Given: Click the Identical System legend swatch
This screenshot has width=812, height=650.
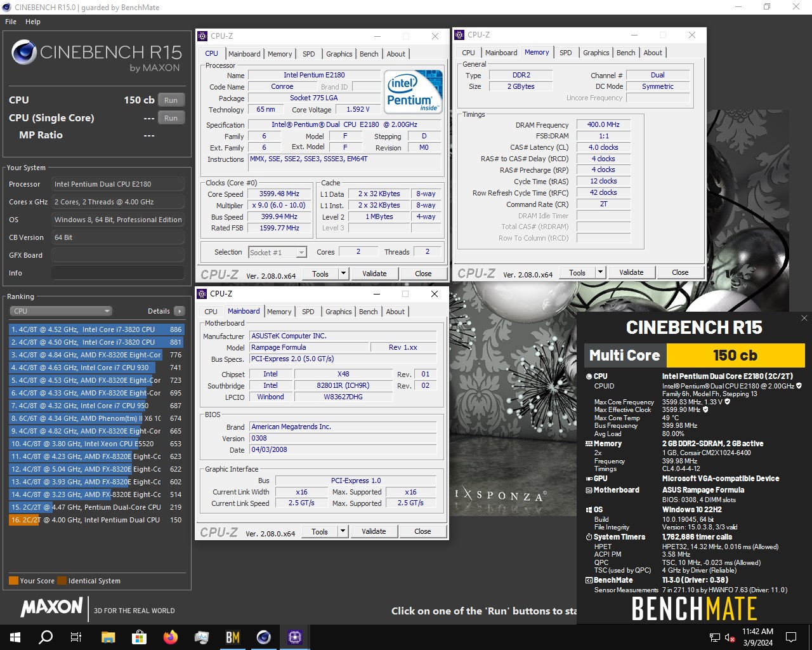Looking at the screenshot, I should 62,581.
